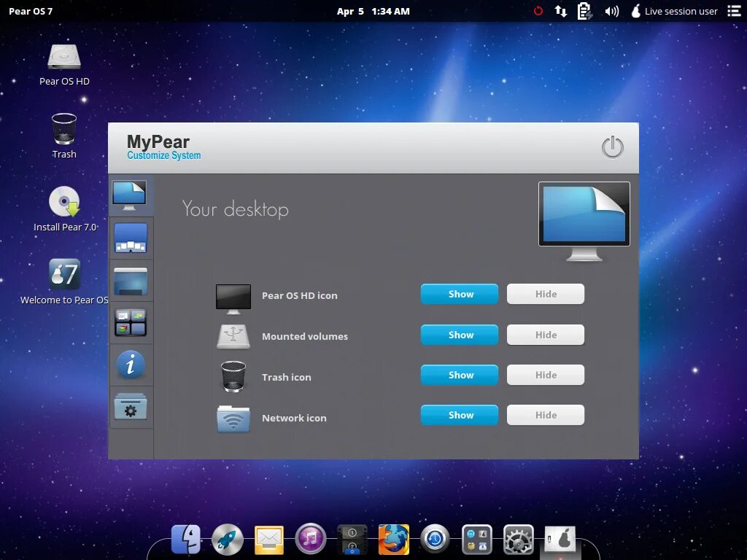Open the film clapper video dock icon
The image size is (747, 560).
coord(352,540)
